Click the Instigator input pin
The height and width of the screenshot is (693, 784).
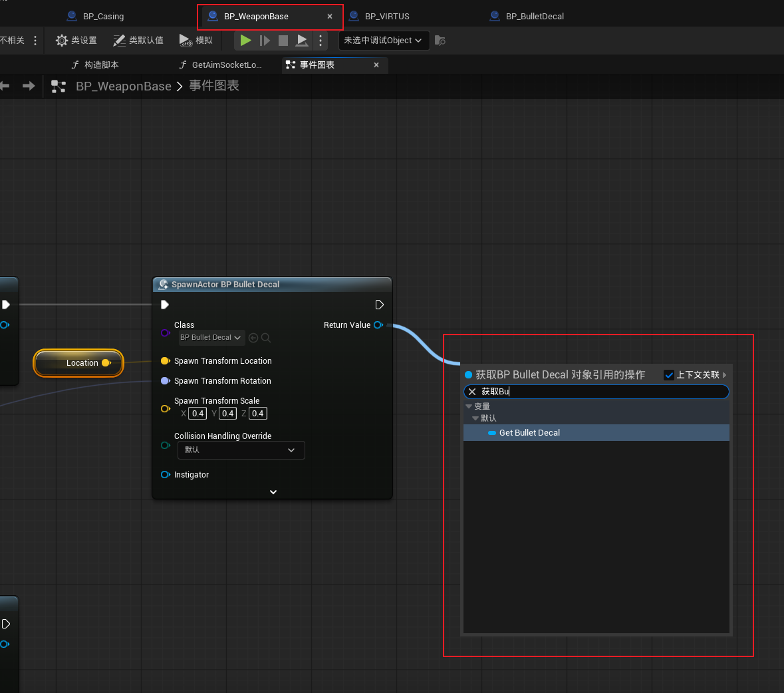(165, 474)
